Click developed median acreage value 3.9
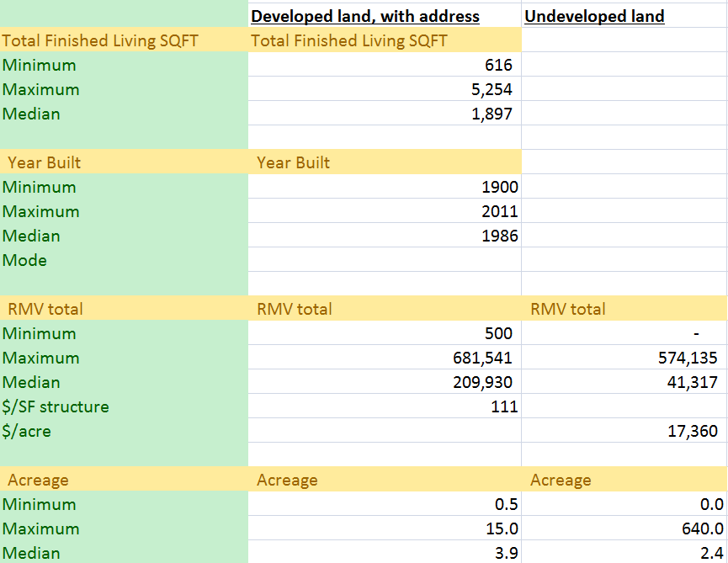This screenshot has width=728, height=563. click(x=507, y=553)
